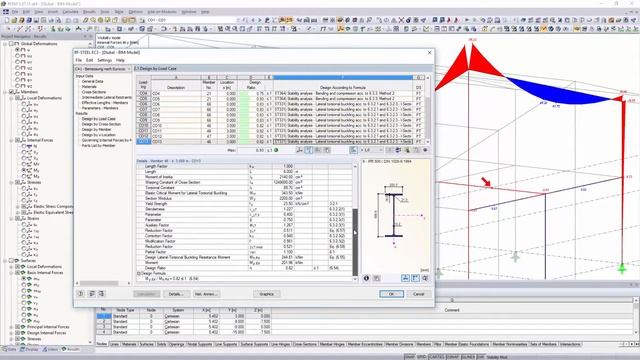The image size is (640, 360).
Task: Click details list vertical scrollbar
Action: 355,222
